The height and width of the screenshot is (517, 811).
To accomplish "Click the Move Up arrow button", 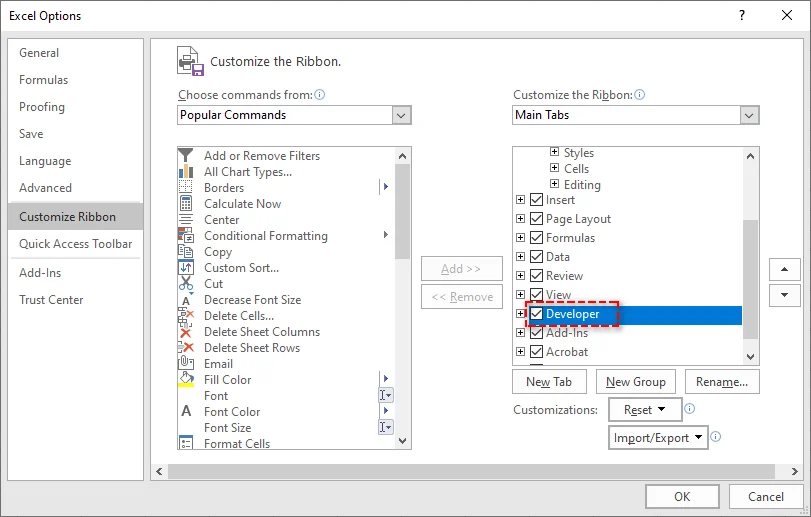I will pos(784,270).
